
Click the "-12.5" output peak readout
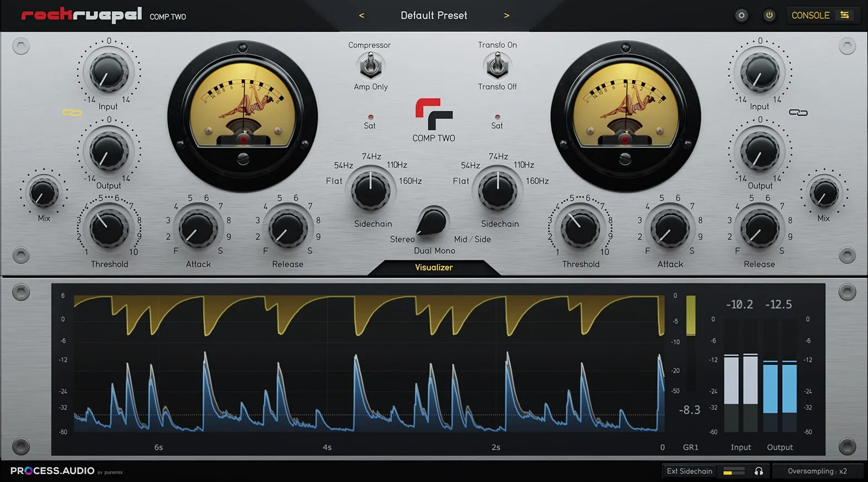tap(778, 304)
